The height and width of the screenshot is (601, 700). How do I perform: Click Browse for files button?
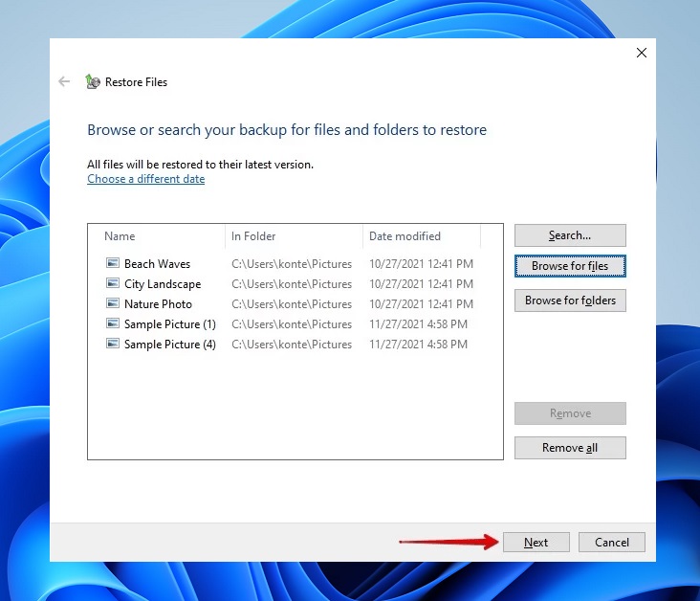click(570, 266)
